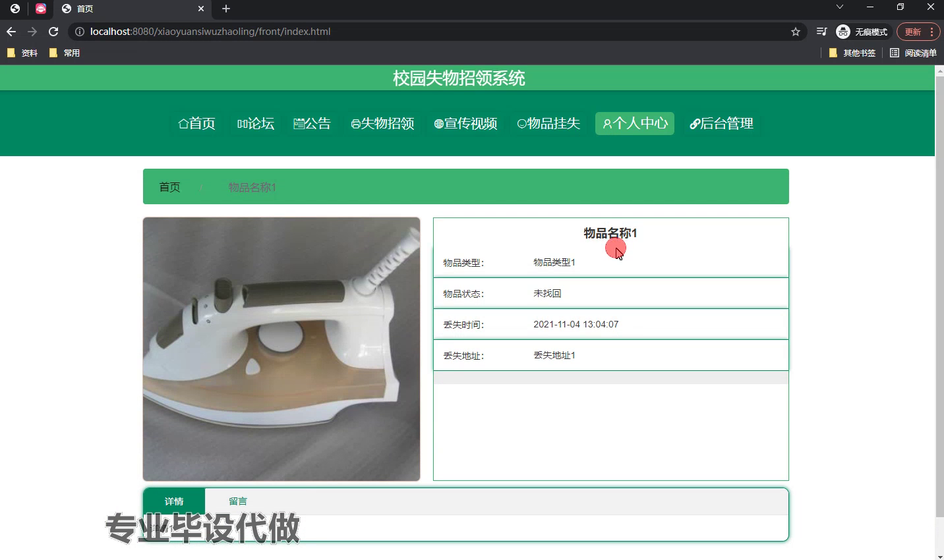Click the 丢失地址1 address value
944x560 pixels.
click(x=554, y=355)
